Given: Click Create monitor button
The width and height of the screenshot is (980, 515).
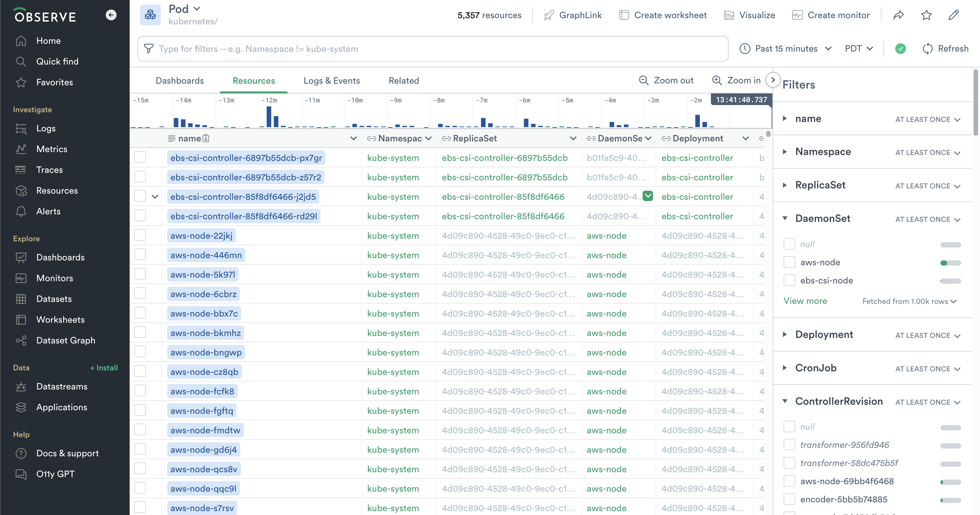Looking at the screenshot, I should tap(831, 15).
